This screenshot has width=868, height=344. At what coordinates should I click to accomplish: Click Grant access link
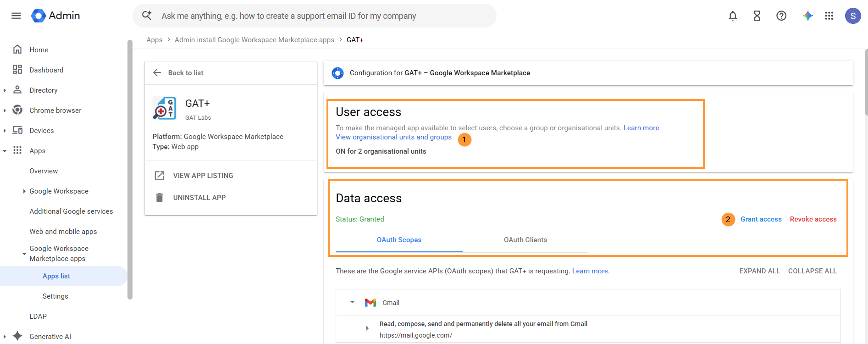tap(761, 219)
